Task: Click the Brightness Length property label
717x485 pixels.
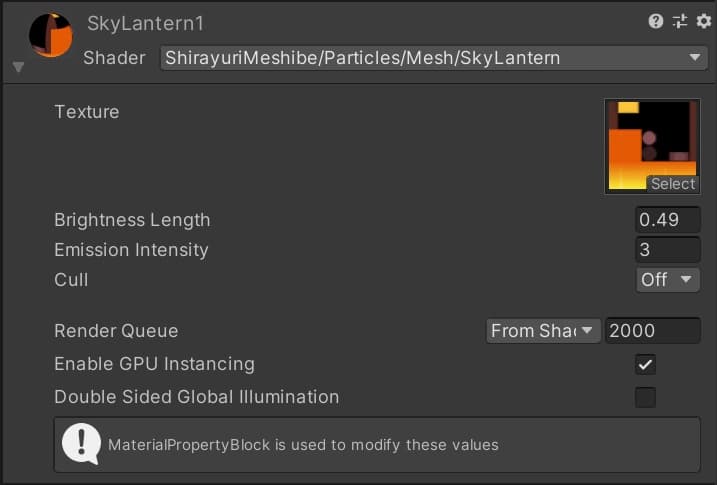Action: click(x=132, y=220)
